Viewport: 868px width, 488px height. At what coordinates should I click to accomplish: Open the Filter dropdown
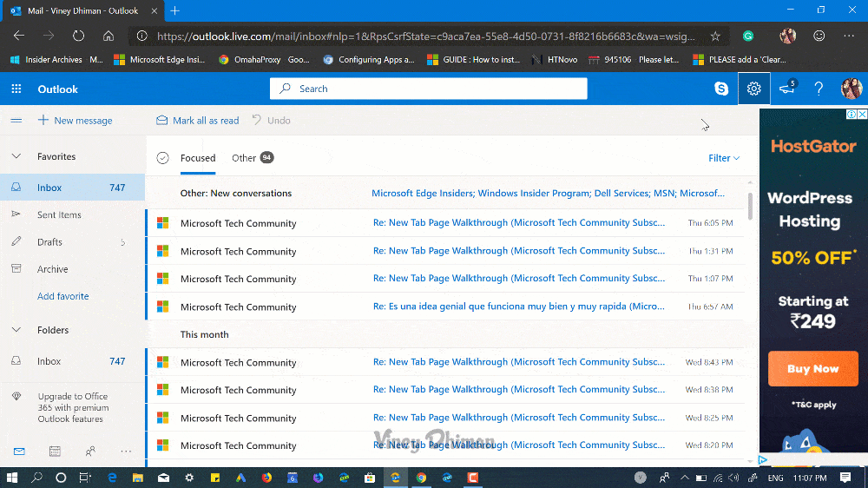[x=724, y=158]
